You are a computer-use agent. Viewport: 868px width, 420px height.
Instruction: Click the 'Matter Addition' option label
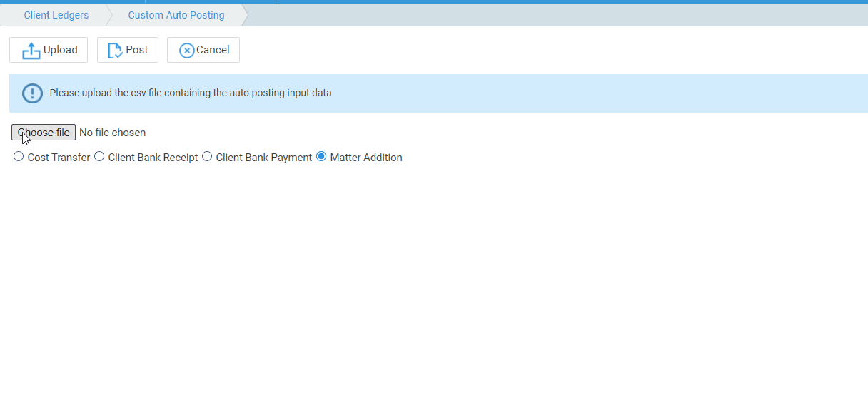[366, 158]
